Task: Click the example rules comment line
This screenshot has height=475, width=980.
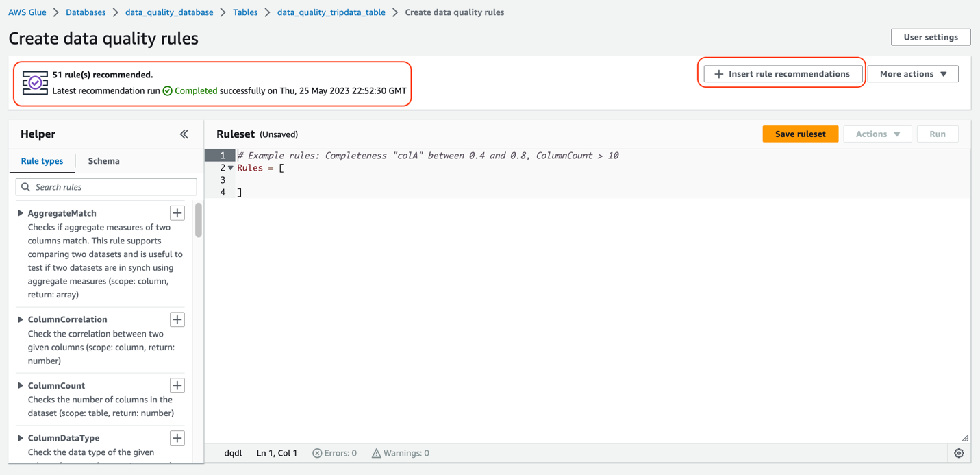Action: (428, 156)
